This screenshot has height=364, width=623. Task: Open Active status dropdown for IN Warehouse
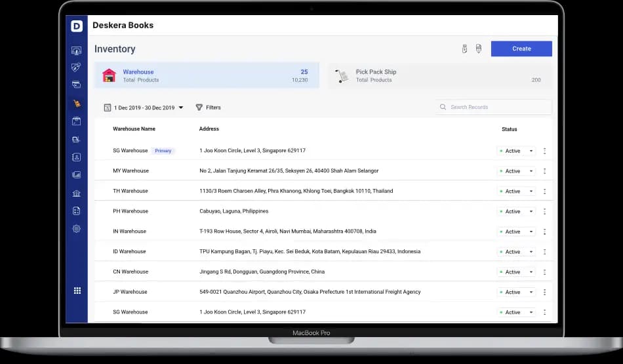(x=516, y=232)
